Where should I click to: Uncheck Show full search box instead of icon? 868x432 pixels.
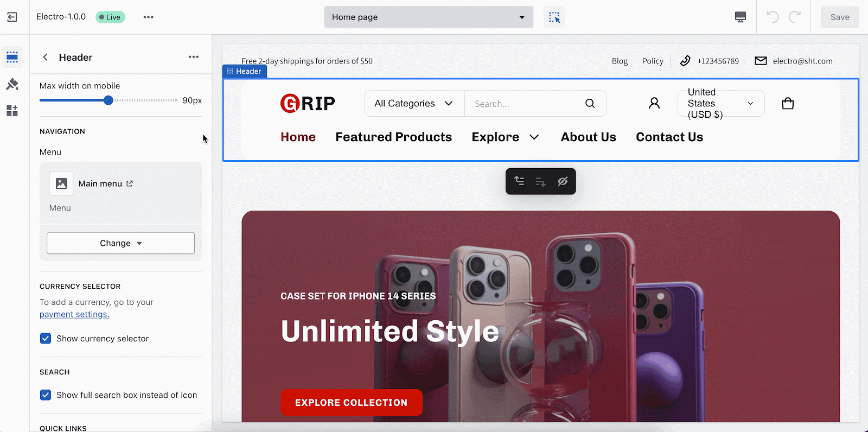click(x=46, y=395)
